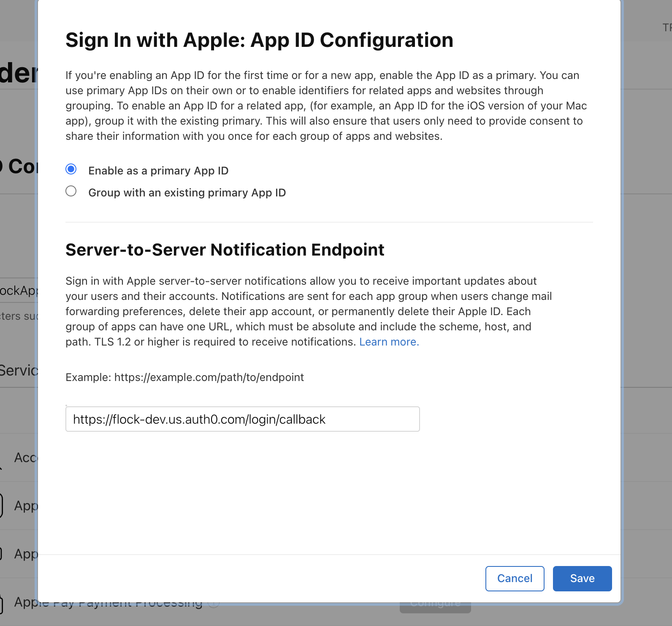The width and height of the screenshot is (672, 626).
Task: Select Group with an existing primary App ID
Action: coord(71,191)
